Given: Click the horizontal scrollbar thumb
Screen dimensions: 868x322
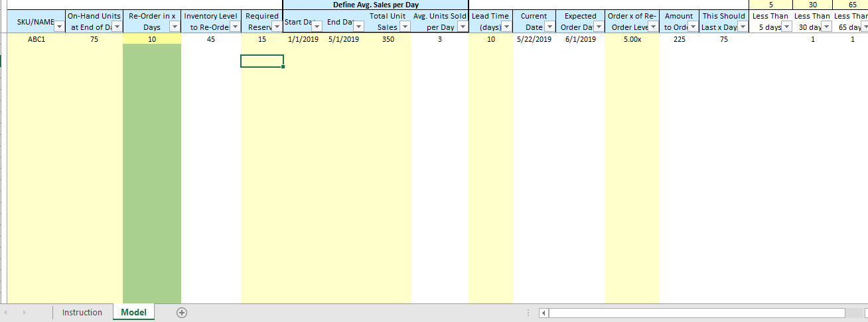Looking at the screenshot, I should (x=697, y=313).
